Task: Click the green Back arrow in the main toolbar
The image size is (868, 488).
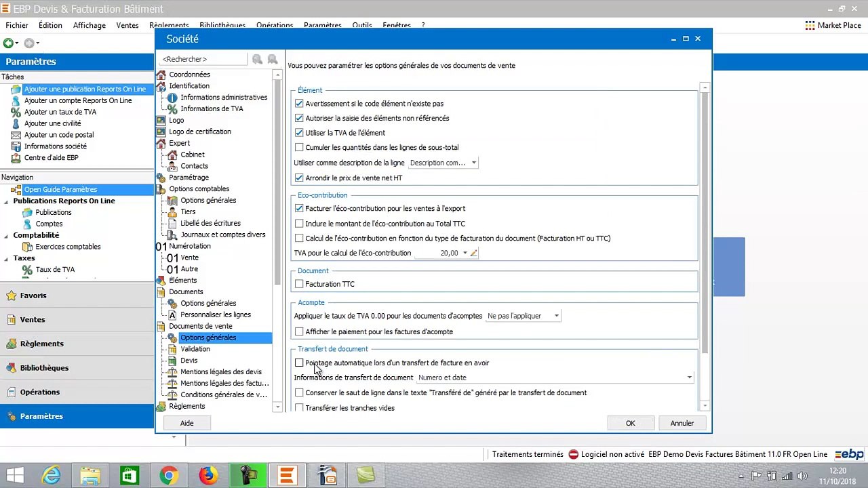Action: tap(8, 43)
